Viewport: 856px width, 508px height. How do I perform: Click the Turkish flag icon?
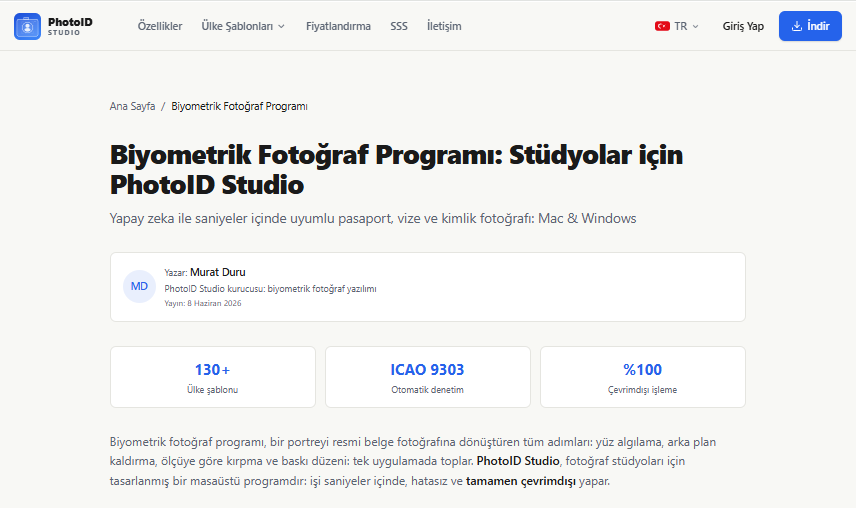662,26
